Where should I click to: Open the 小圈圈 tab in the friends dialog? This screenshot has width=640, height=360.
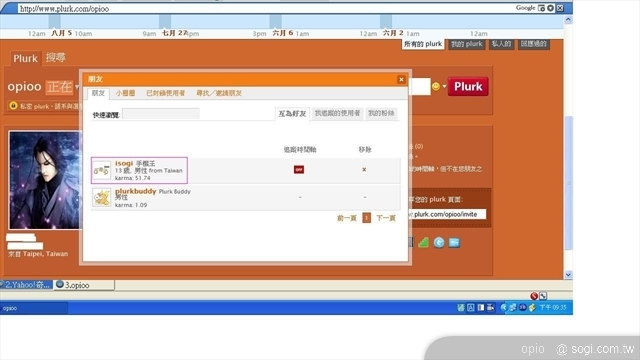pos(125,93)
